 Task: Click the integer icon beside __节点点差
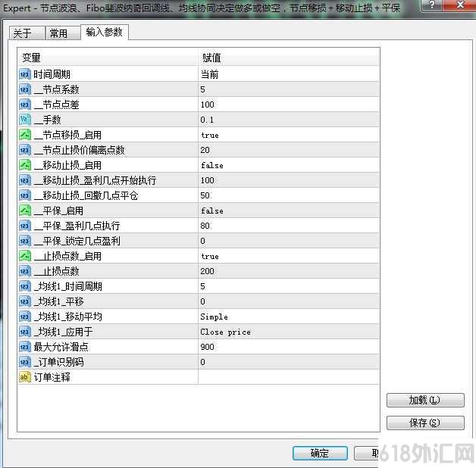click(25, 105)
